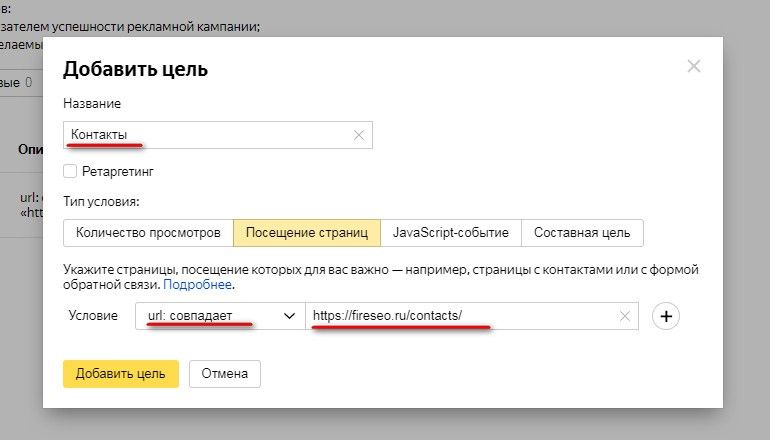Click the Условие row label
770x440 pixels.
(x=93, y=316)
